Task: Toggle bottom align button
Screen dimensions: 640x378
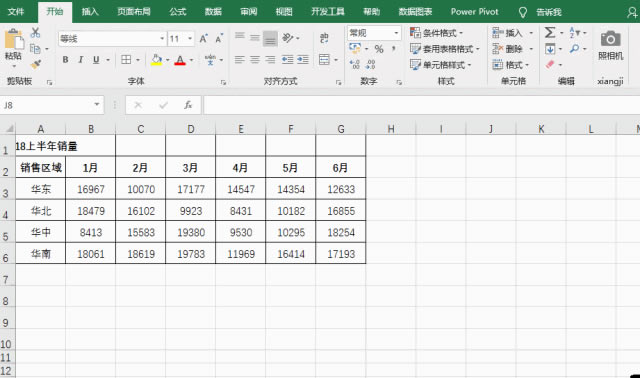Action: pos(270,38)
